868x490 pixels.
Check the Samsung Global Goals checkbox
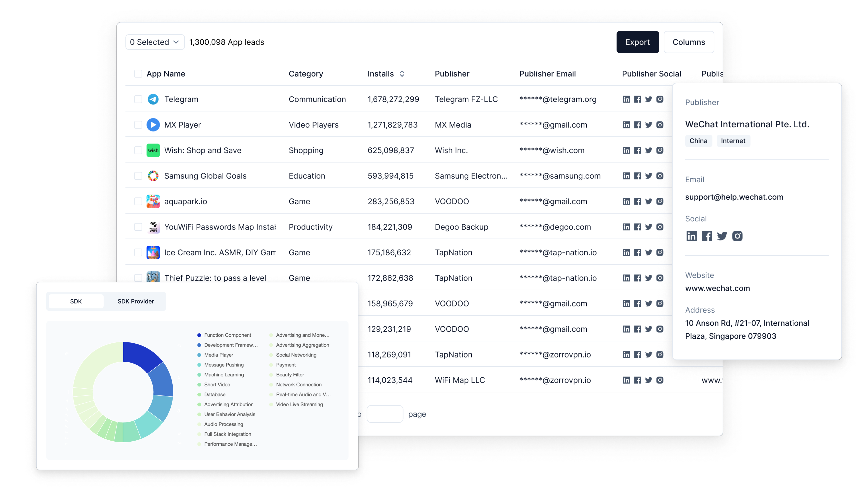[138, 176]
